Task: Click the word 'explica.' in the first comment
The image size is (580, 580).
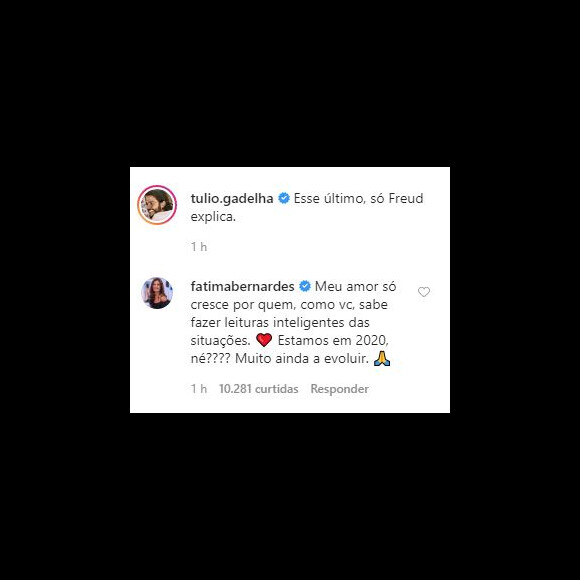Action: point(213,217)
